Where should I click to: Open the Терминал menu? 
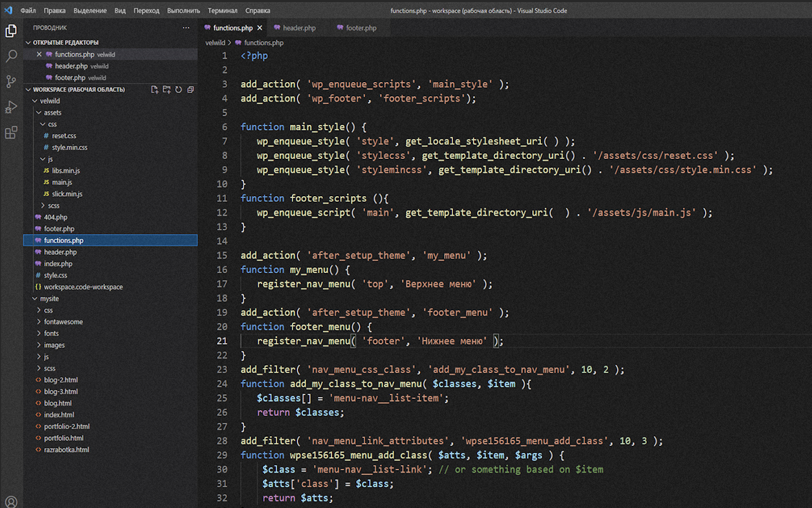222,11
